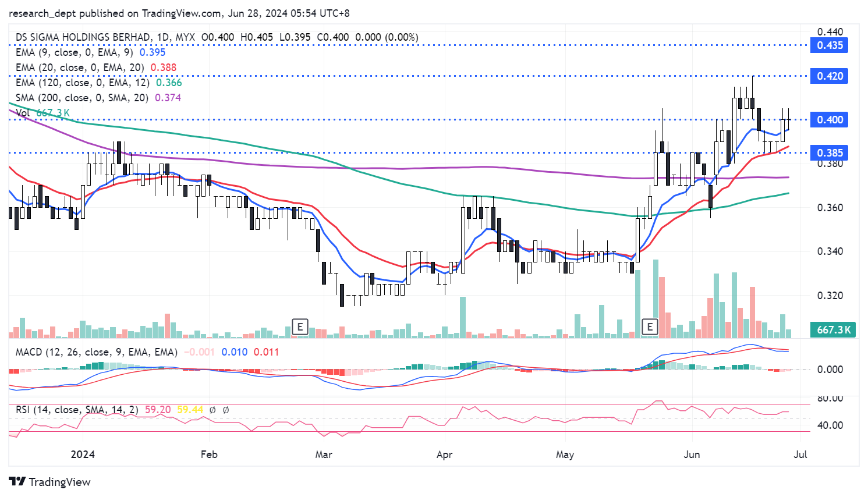Click the Vol indicator legend
868x497 pixels.
pyautogui.click(x=23, y=113)
